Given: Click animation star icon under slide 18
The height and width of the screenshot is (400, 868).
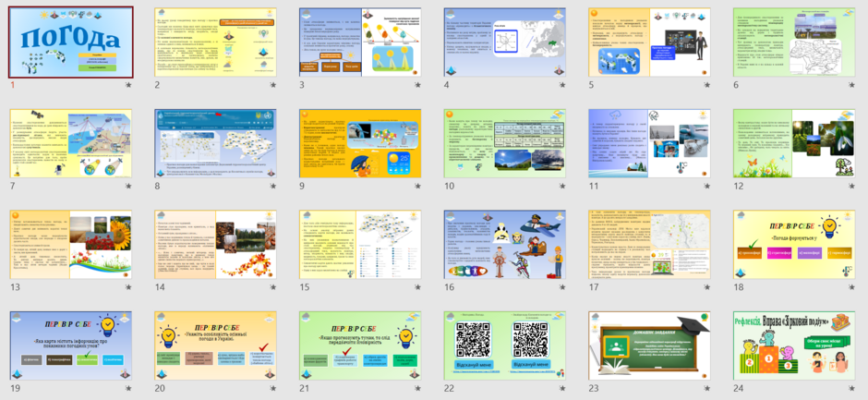Looking at the screenshot, I should tap(852, 287).
